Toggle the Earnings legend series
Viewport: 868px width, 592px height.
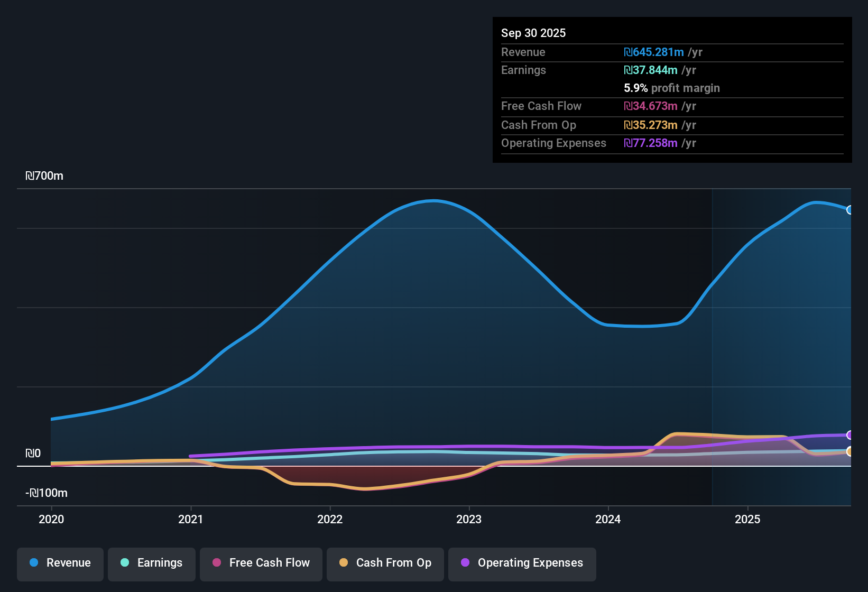coord(152,563)
